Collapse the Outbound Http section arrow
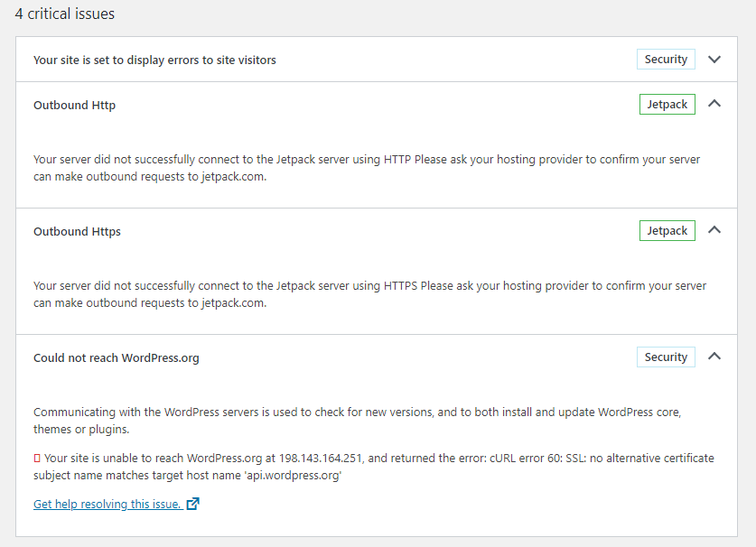The width and height of the screenshot is (756, 547). click(714, 104)
